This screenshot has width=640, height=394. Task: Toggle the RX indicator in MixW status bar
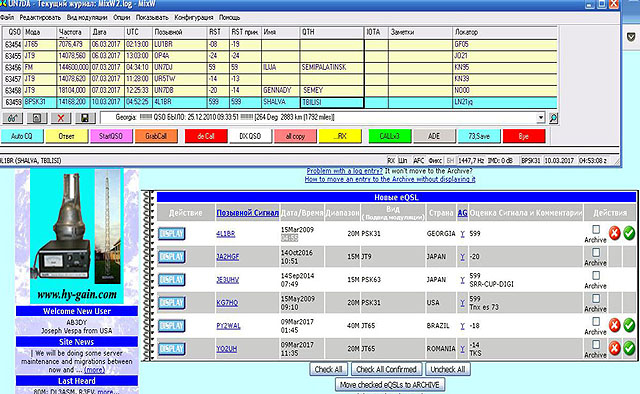391,160
